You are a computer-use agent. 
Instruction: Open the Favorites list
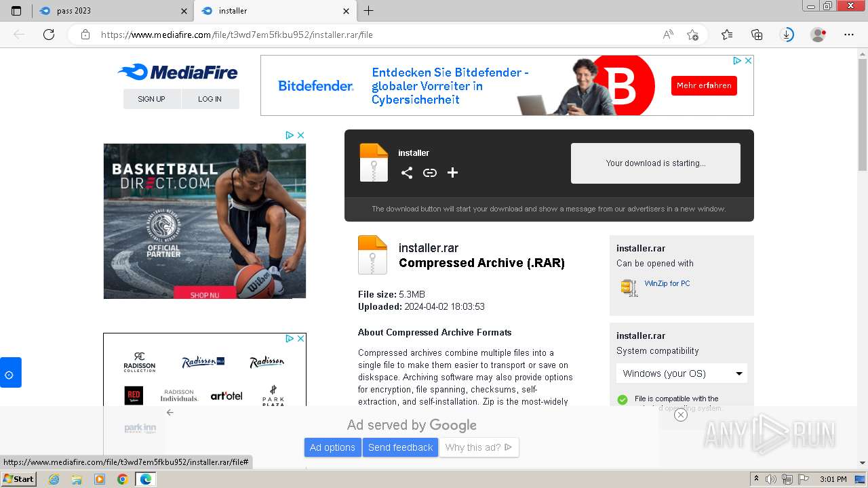pyautogui.click(x=727, y=35)
